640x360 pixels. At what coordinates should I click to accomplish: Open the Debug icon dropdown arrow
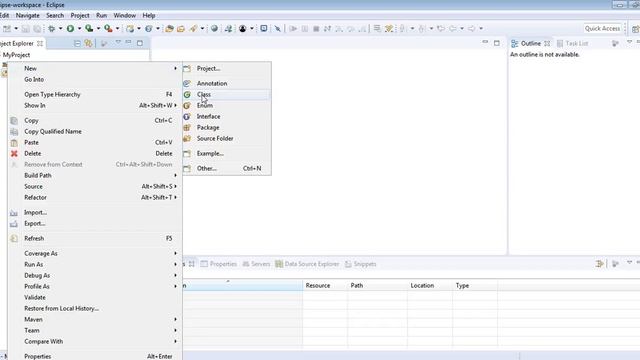pyautogui.click(x=60, y=29)
